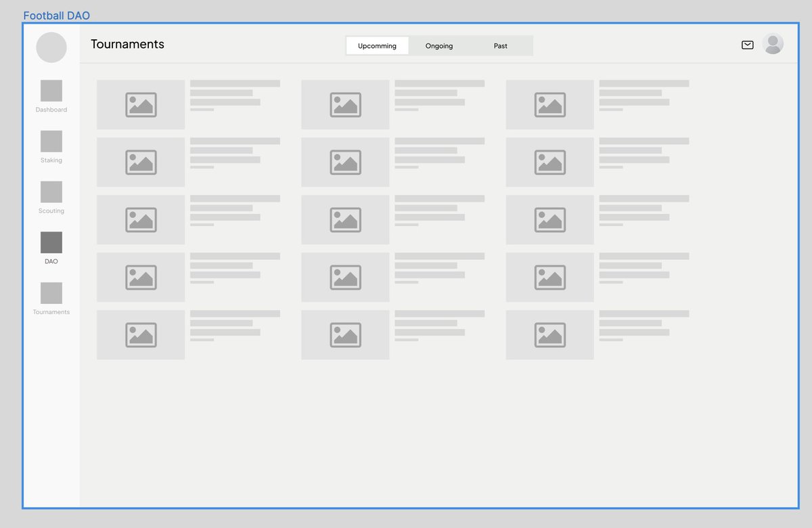Switch to the Past tab

click(501, 46)
